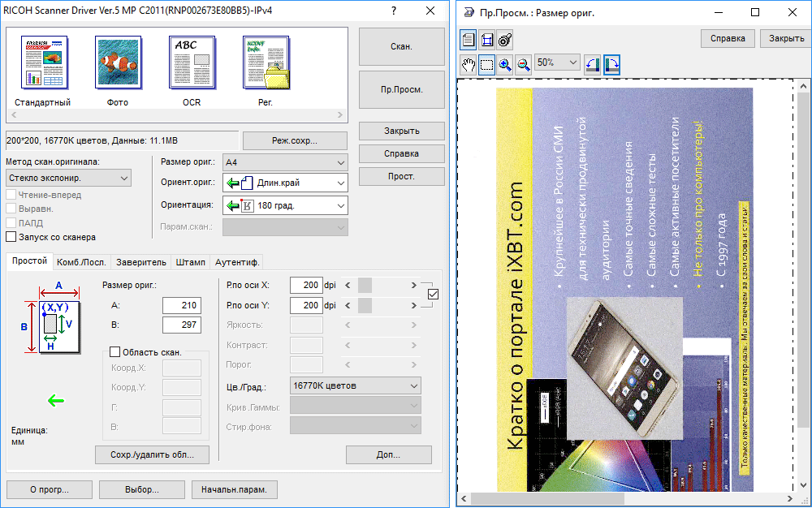Open preview zoom 50% dropdown
Screen dimensions: 812x508
pyautogui.click(x=557, y=62)
